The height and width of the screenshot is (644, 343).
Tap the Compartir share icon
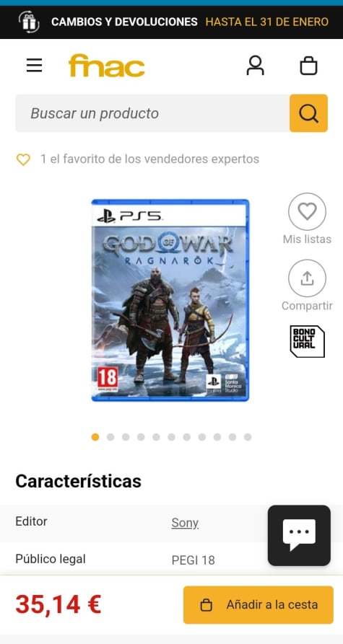pos(307,278)
